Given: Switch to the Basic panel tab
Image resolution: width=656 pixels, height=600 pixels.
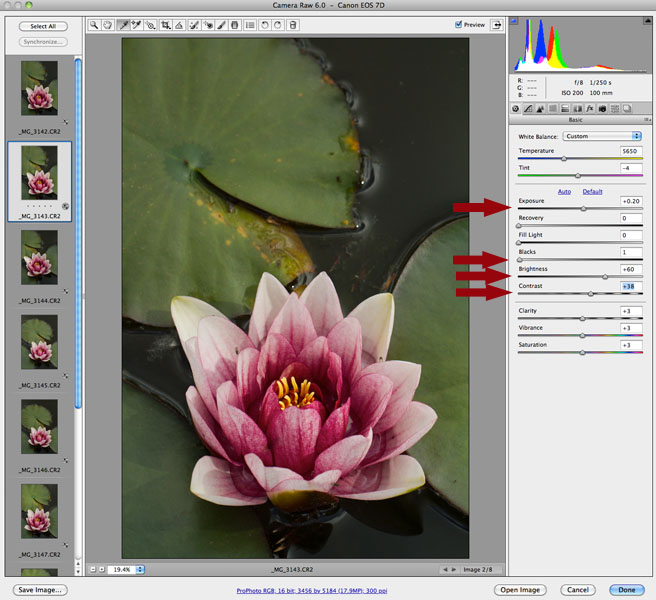Looking at the screenshot, I should coord(515,109).
